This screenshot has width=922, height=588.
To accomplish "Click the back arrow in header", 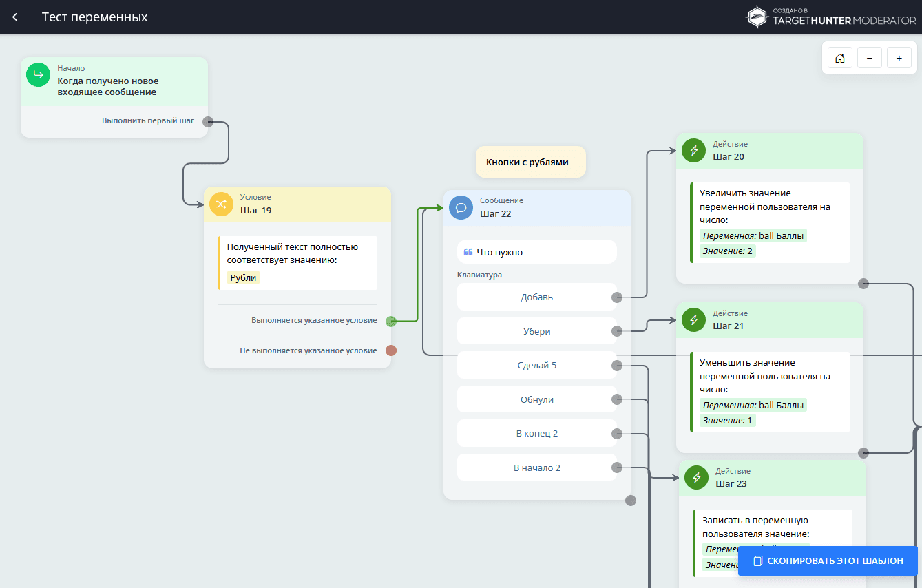I will pos(15,17).
